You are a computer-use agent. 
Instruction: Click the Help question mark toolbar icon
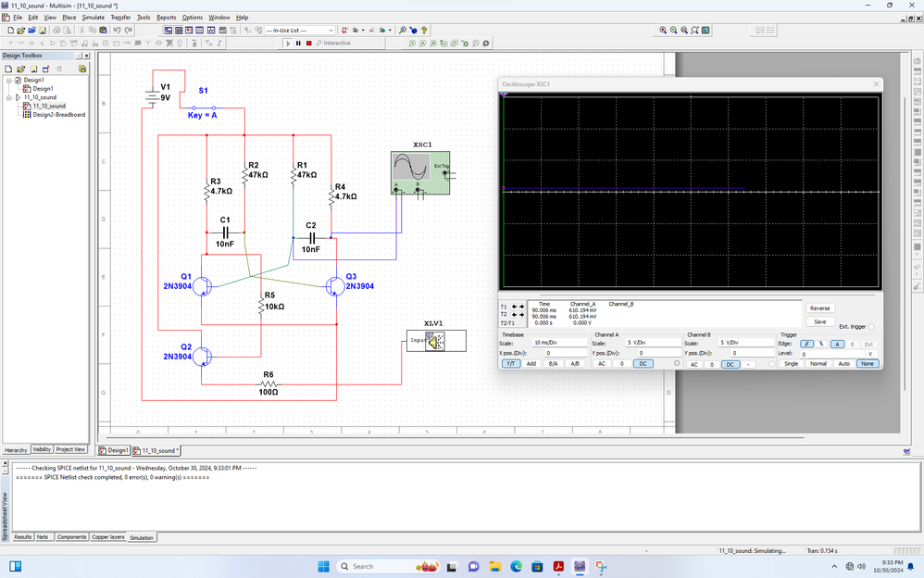click(424, 31)
